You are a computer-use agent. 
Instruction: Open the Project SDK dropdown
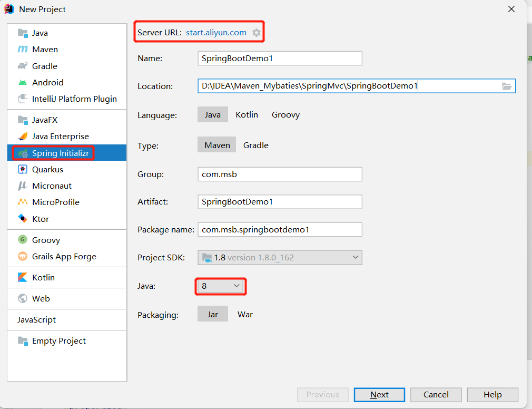tap(280, 258)
